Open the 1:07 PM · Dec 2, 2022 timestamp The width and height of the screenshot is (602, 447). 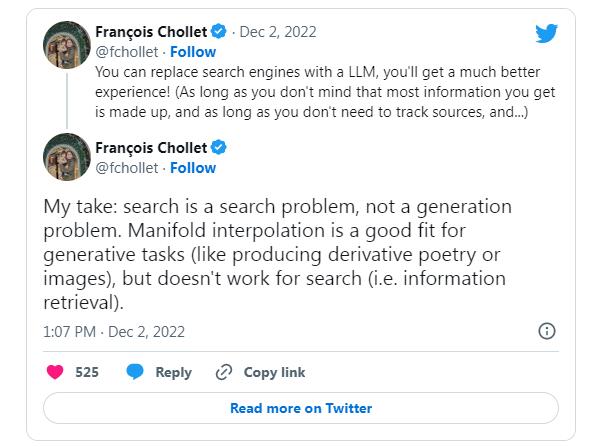(x=114, y=331)
